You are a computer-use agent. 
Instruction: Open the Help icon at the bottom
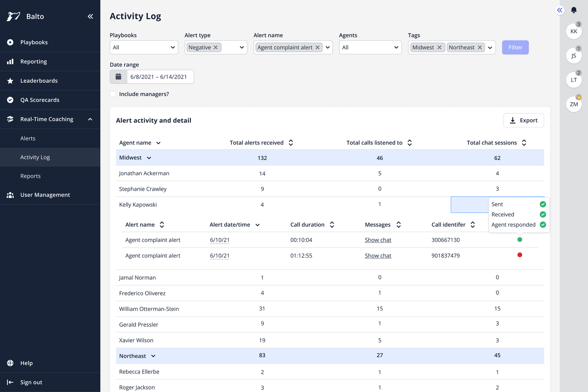[x=10, y=363]
